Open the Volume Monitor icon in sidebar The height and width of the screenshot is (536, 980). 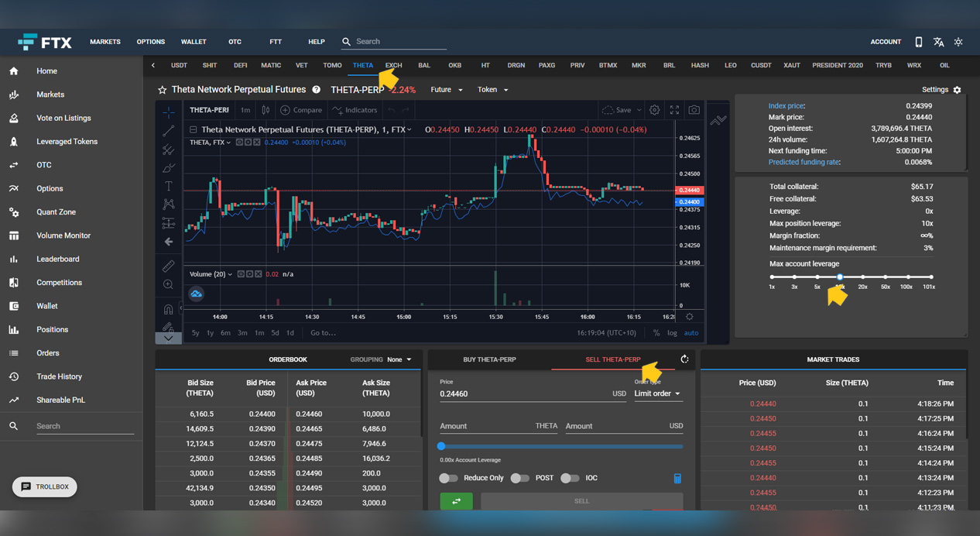coord(14,235)
